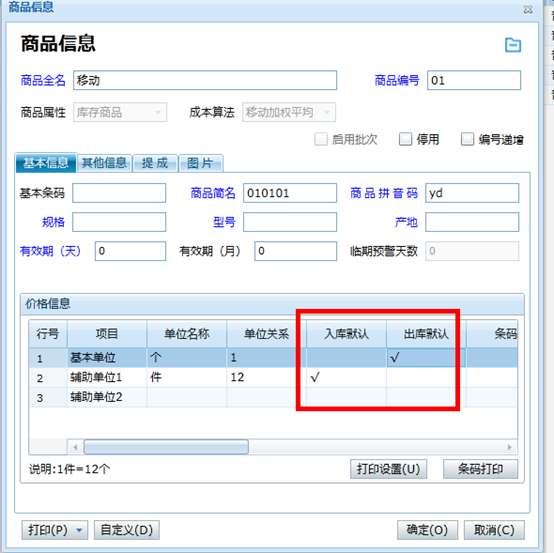Click the horizontal scrollbar thumb in price grid
554x553 pixels.
[x=166, y=447]
